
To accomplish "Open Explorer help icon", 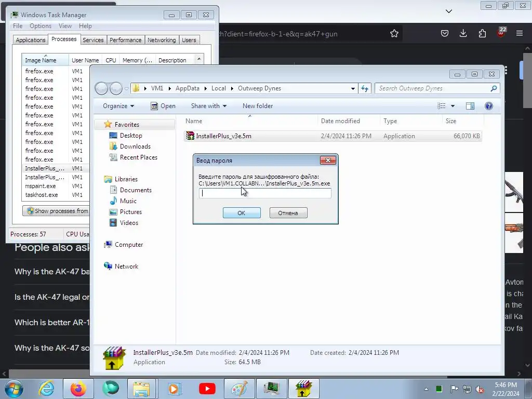I will (x=488, y=106).
